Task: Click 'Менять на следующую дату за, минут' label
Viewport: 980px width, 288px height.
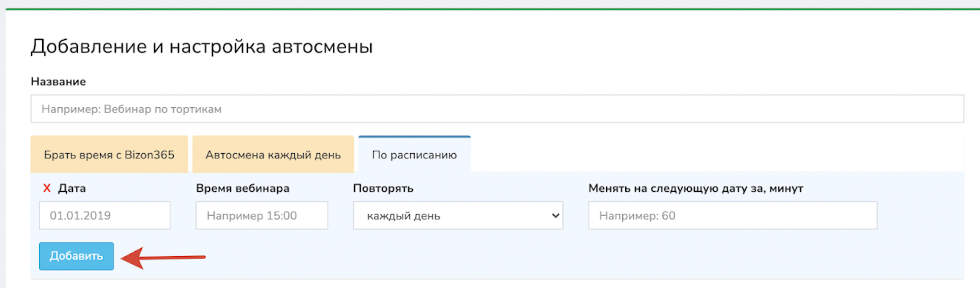Action: coord(695,188)
